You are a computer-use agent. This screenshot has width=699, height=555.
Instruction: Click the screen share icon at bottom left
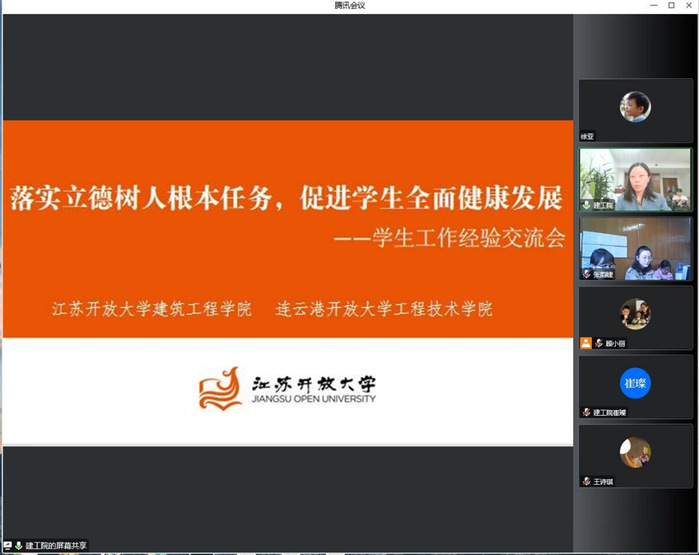pyautogui.click(x=7, y=546)
